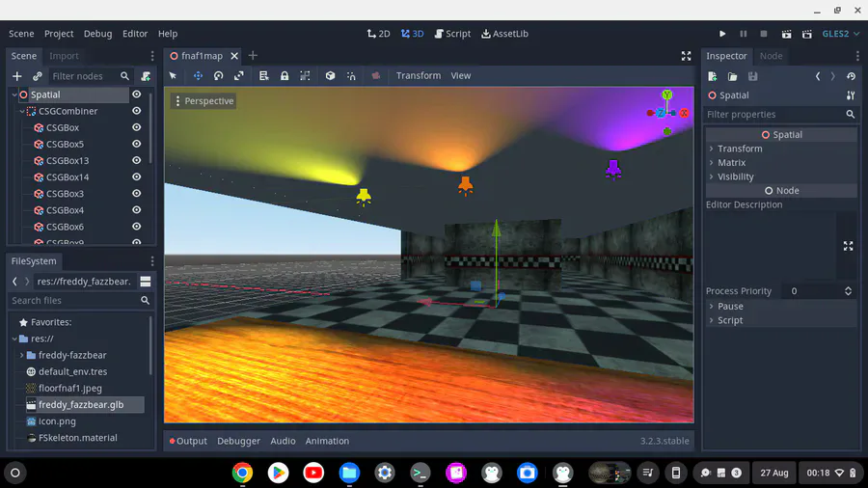
Task: Switch to the Script workspace
Action: click(x=452, y=34)
